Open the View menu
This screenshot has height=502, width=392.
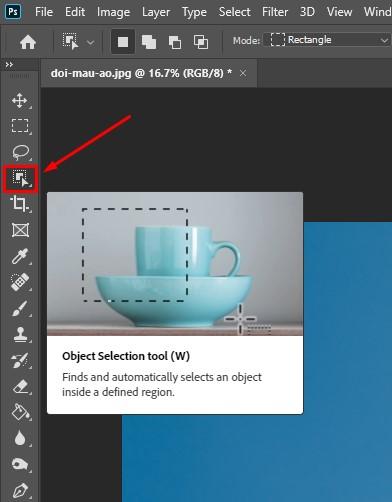point(339,12)
